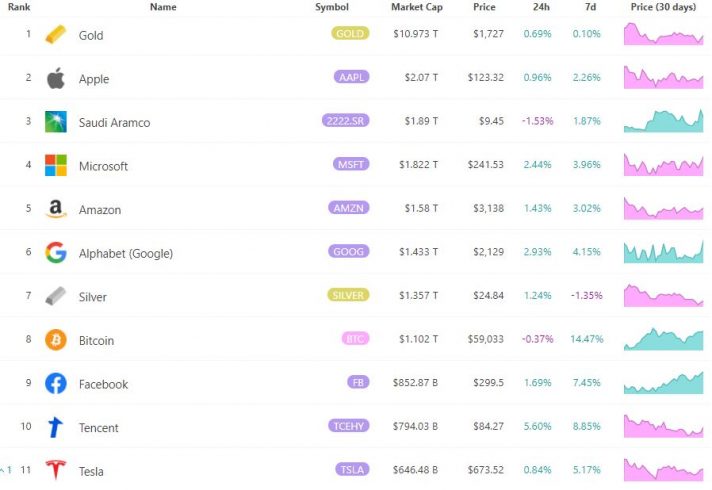This screenshot has width=712, height=490.
Task: Click the Saudi Aramco logo
Action: (x=56, y=122)
